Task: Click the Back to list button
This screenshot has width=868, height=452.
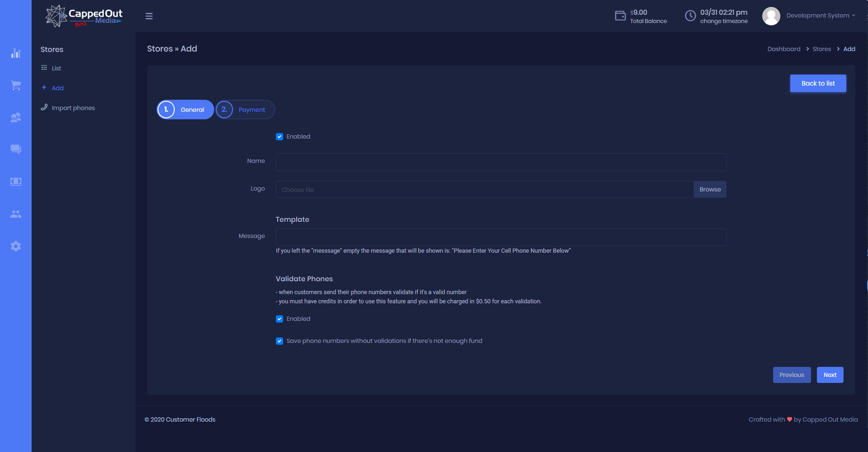Action: tap(818, 83)
